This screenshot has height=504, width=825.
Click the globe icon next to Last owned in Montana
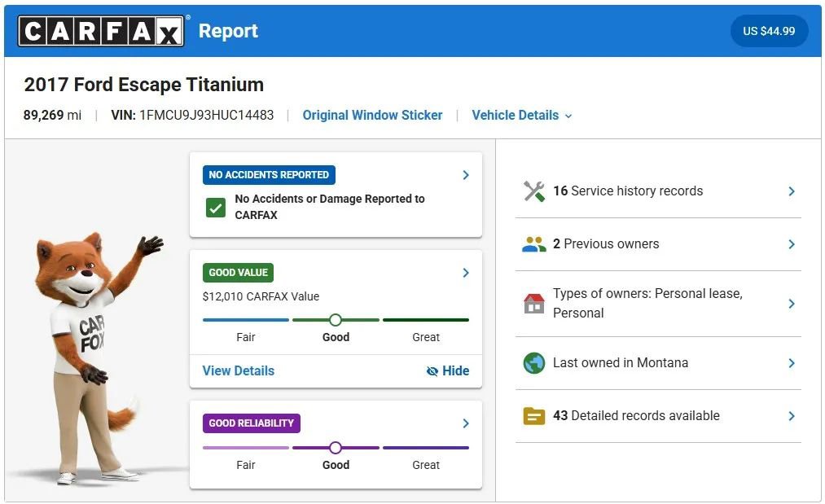[x=534, y=362]
